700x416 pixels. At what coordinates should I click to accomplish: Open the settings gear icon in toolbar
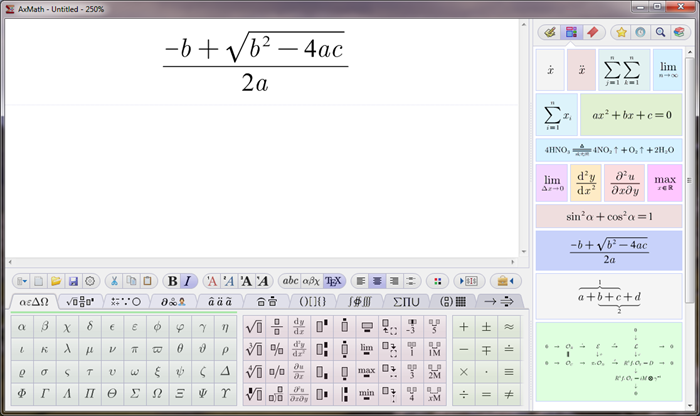[90, 281]
